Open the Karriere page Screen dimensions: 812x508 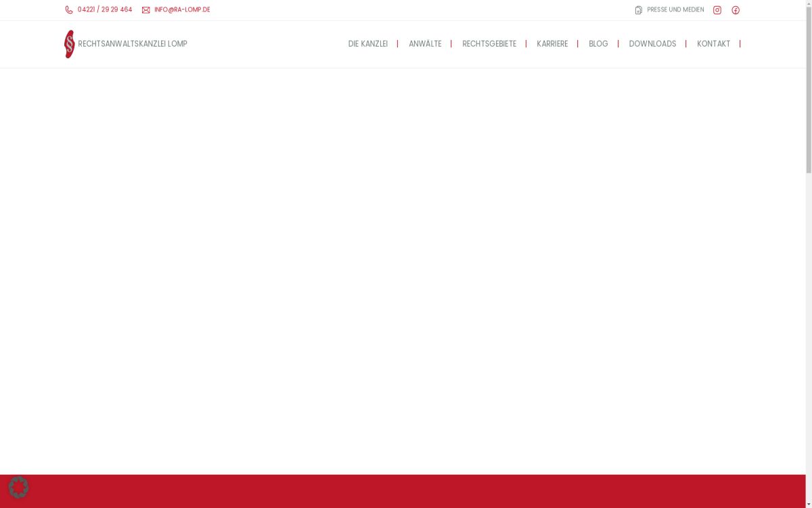click(552, 43)
